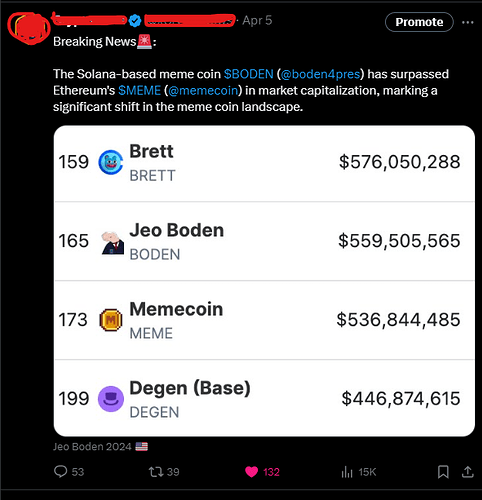Click the Promote button
The width and height of the screenshot is (482, 500).
419,22
